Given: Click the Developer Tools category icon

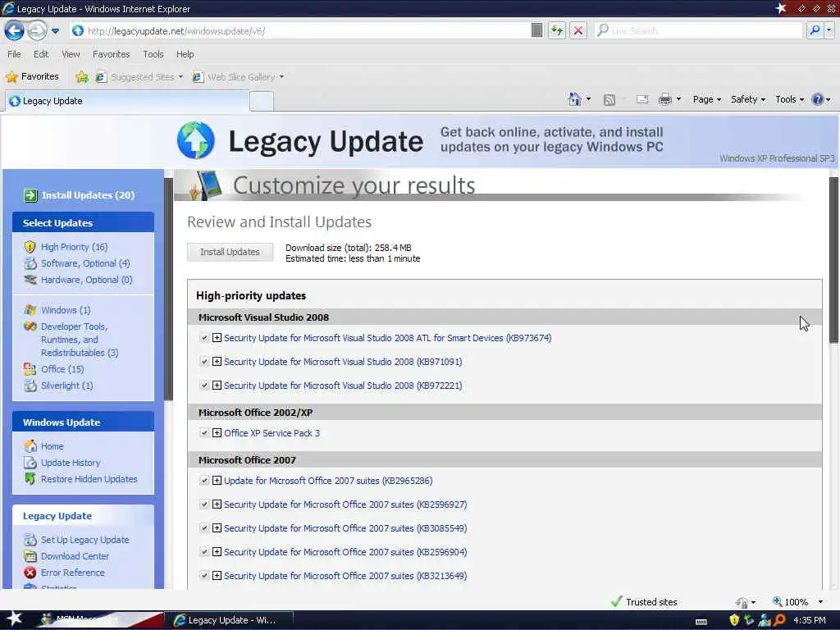Looking at the screenshot, I should [30, 326].
